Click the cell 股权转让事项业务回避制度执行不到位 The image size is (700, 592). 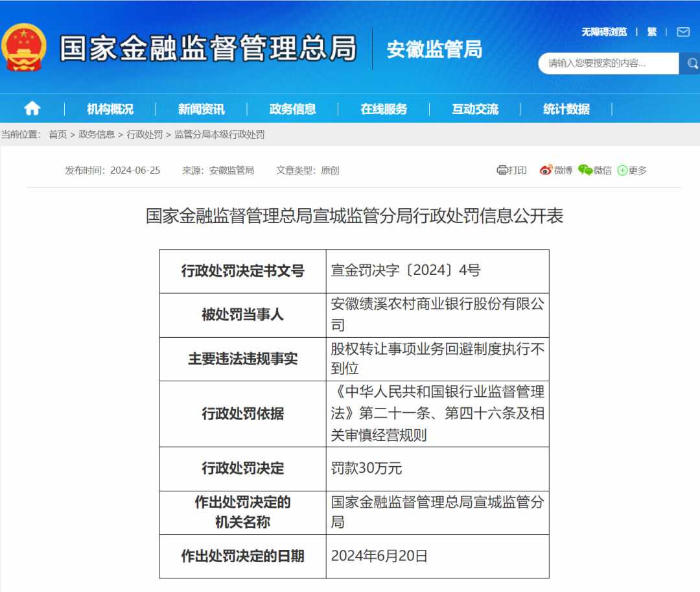[437, 359]
